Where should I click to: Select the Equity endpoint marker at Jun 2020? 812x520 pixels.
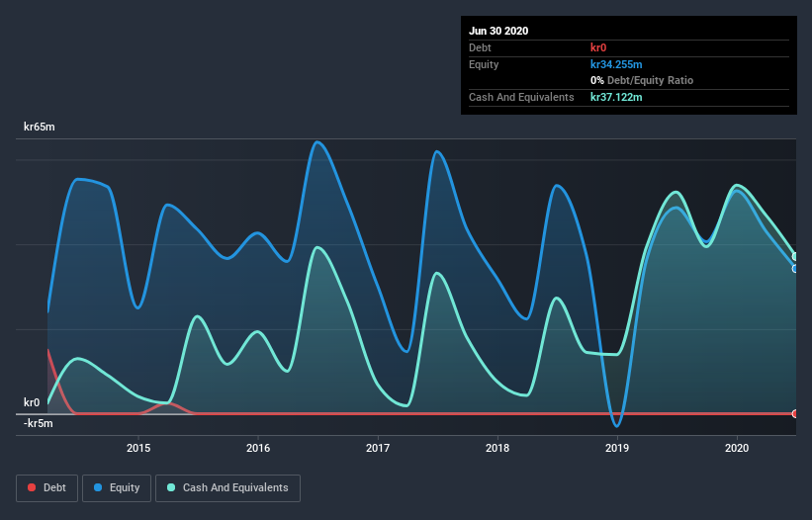pyautogui.click(x=795, y=269)
